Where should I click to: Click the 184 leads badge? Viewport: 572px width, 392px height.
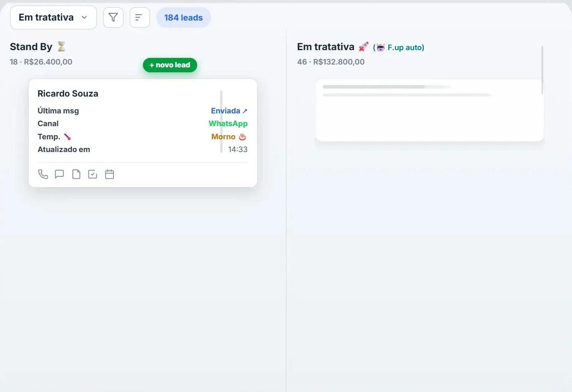[x=183, y=18]
